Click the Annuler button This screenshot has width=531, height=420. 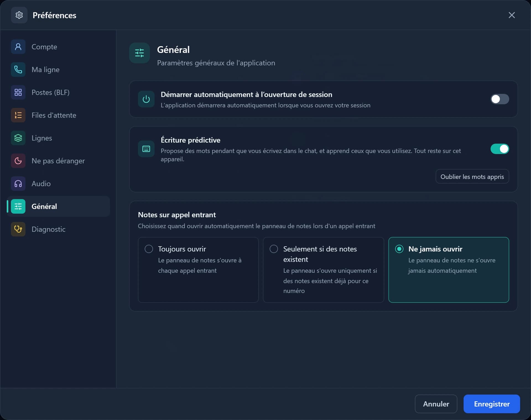click(x=436, y=404)
